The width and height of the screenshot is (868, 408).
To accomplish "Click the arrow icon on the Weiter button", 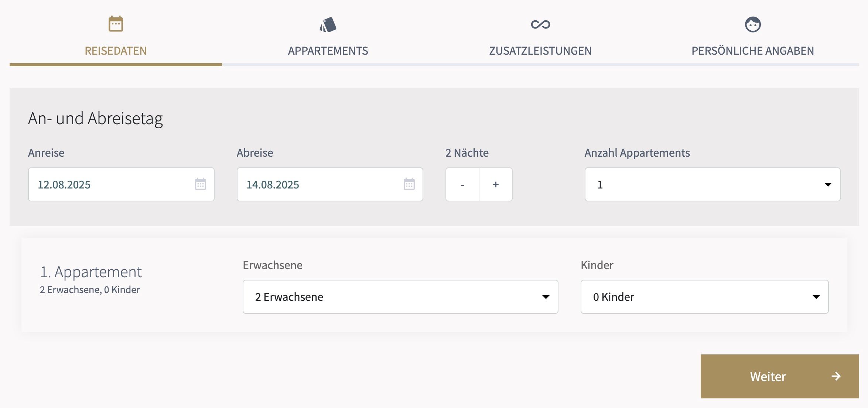I will click(835, 377).
